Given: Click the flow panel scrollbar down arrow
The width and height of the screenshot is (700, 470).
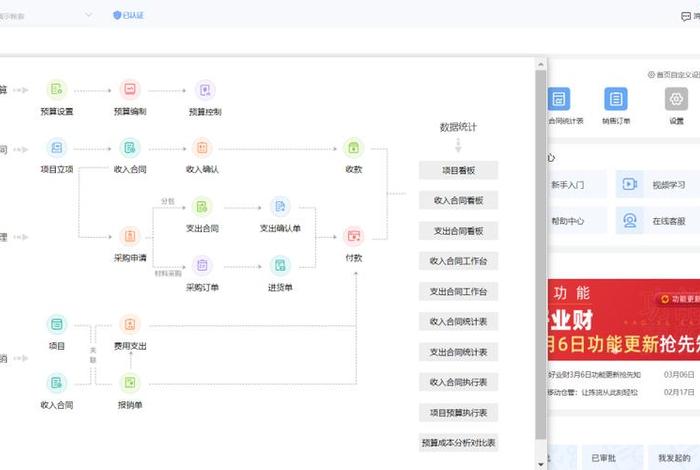Looking at the screenshot, I should pos(541,465).
